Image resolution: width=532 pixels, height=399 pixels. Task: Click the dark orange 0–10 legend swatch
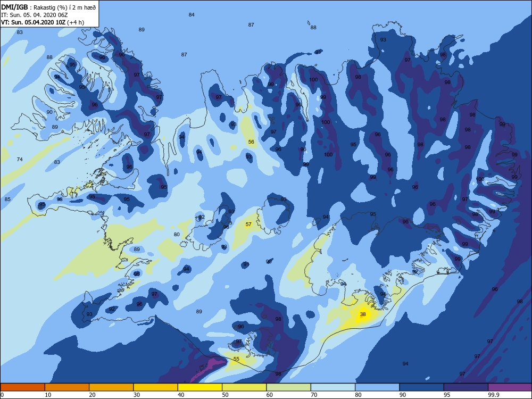[x=23, y=387]
